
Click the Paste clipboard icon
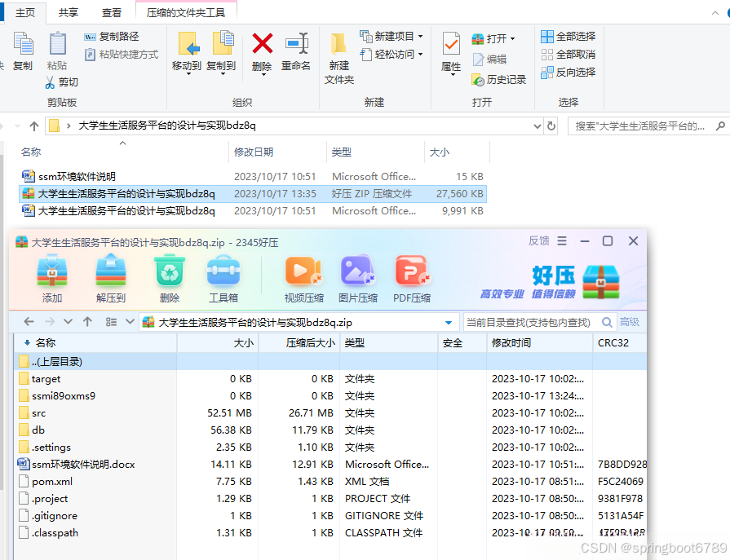57,44
